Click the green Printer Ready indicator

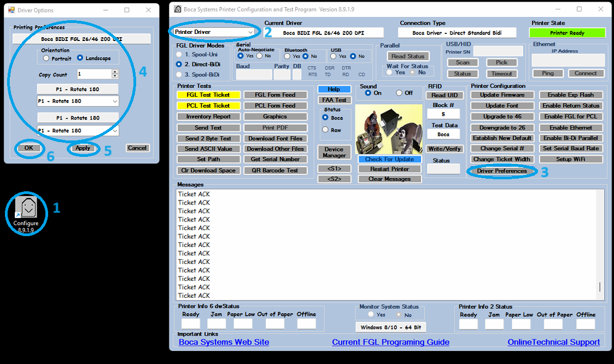click(x=567, y=33)
